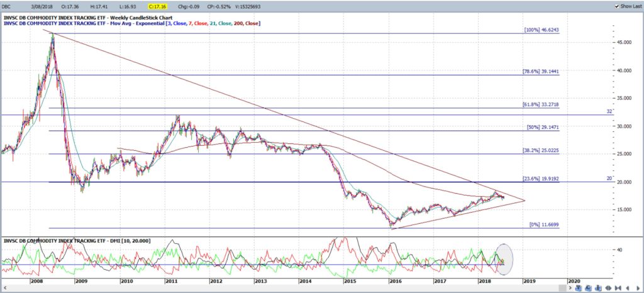The image size is (644, 293).
Task: Click the 2020 year label on axis
Action: pos(574,282)
